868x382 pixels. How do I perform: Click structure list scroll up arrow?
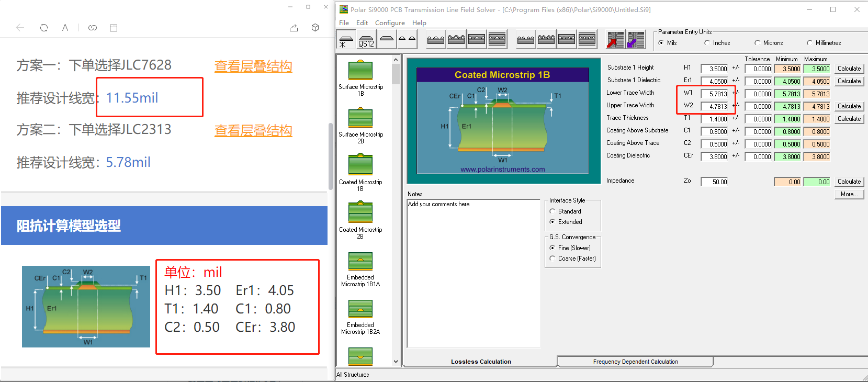(x=396, y=60)
